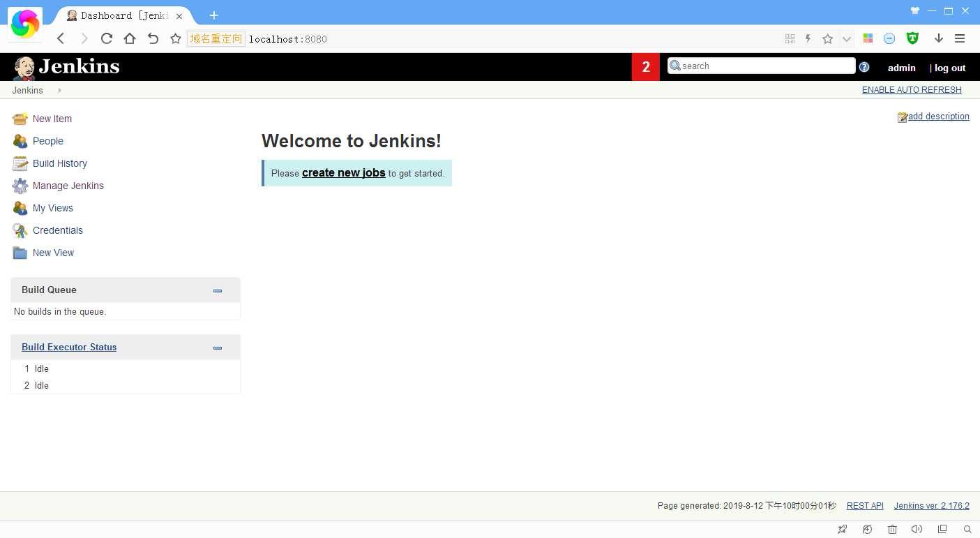980x538 pixels.
Task: Click ENABLE AUTO REFRESH link
Action: click(912, 90)
